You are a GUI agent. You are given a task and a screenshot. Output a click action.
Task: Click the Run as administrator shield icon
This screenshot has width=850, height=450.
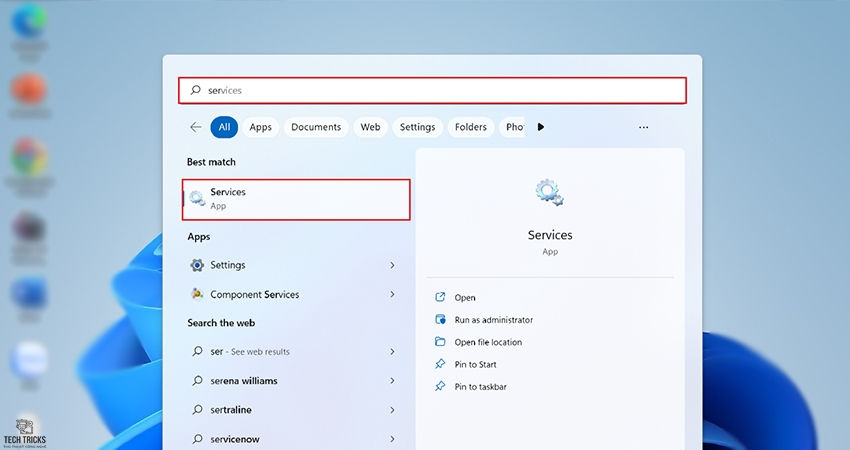(440, 319)
